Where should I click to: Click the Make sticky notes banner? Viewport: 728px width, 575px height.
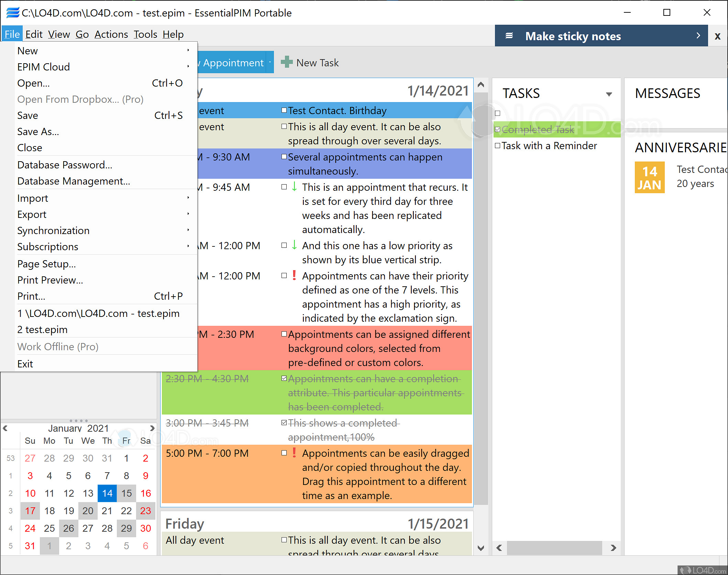pyautogui.click(x=573, y=36)
